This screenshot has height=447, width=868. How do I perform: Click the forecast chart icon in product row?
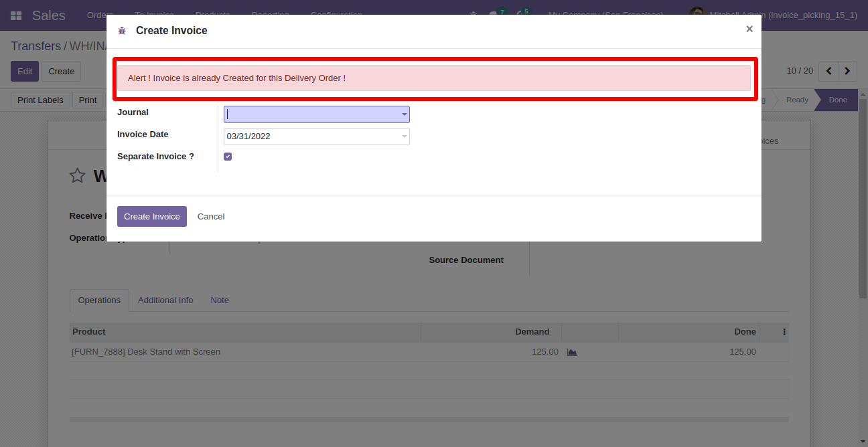(x=572, y=352)
